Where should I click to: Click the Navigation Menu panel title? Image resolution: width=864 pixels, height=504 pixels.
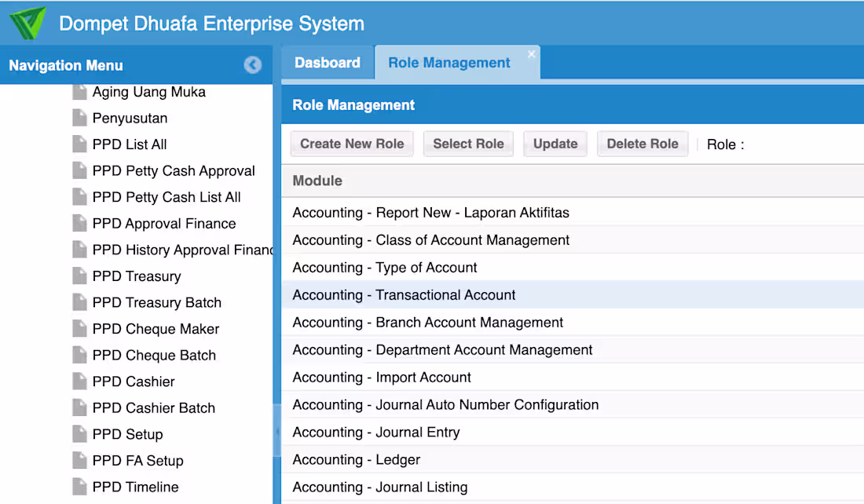coord(66,65)
